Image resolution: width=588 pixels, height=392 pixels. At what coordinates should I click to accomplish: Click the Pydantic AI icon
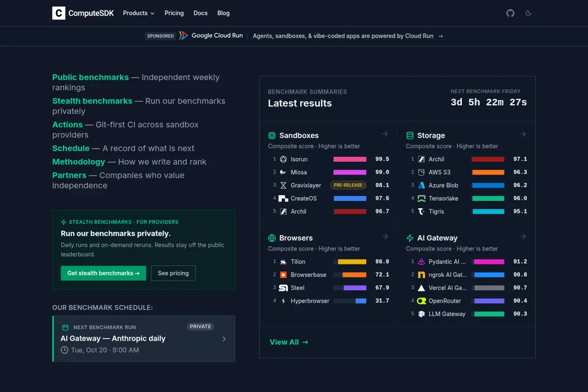[x=421, y=262]
